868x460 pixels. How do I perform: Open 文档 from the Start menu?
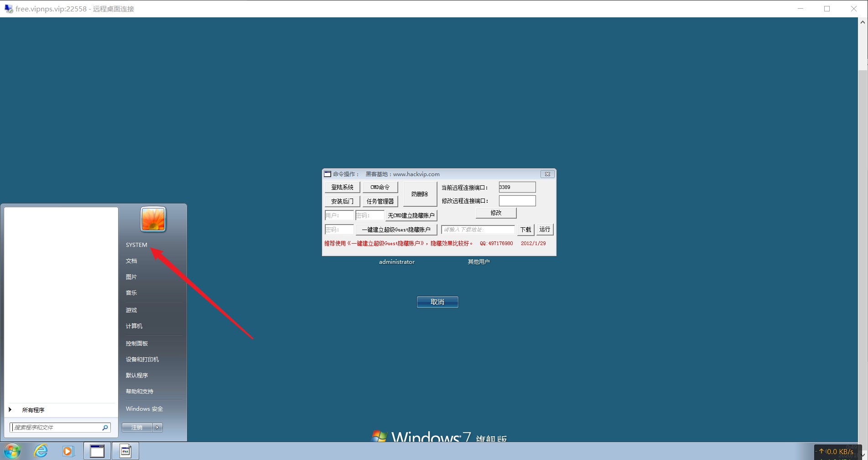click(x=131, y=261)
